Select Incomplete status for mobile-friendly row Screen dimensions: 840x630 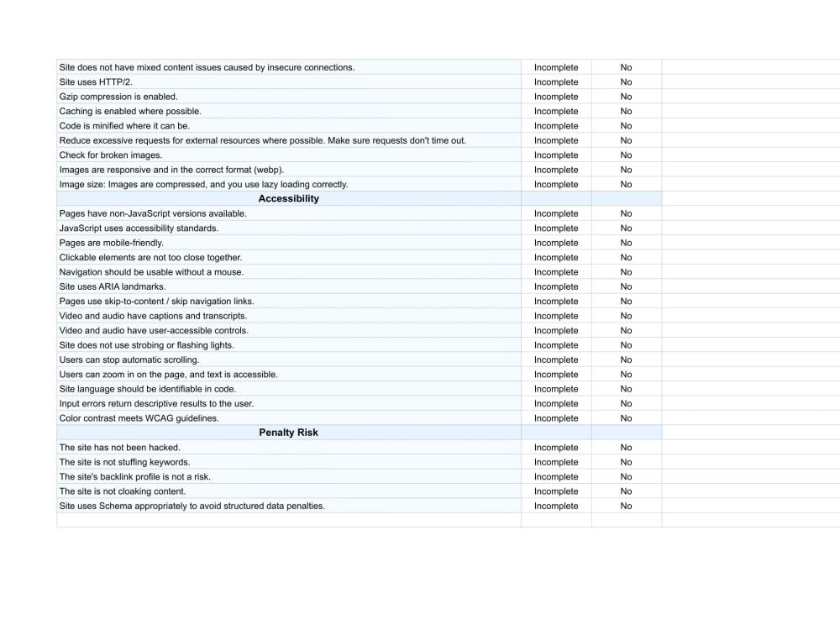pyautogui.click(x=556, y=243)
